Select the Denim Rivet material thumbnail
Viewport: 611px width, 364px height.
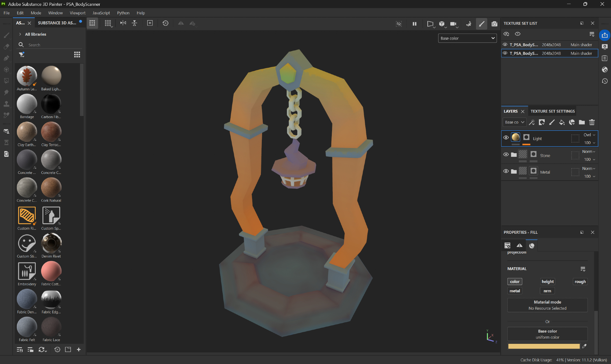[51, 243]
